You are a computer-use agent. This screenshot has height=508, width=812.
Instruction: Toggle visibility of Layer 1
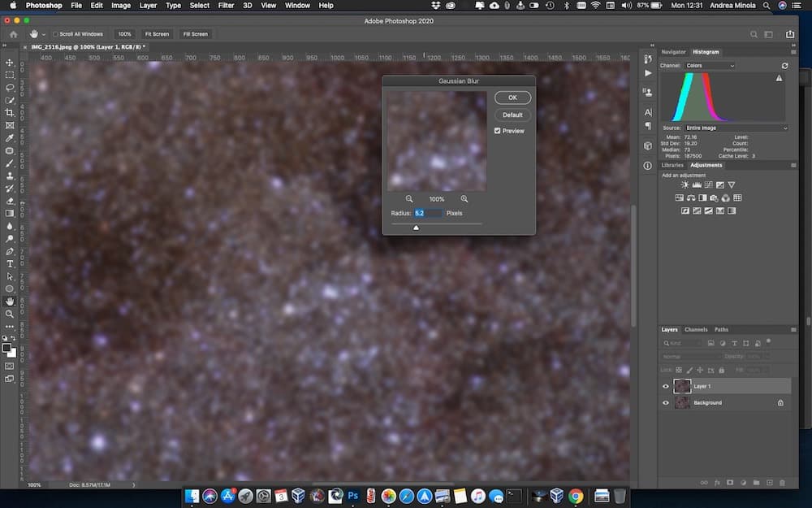[666, 386]
